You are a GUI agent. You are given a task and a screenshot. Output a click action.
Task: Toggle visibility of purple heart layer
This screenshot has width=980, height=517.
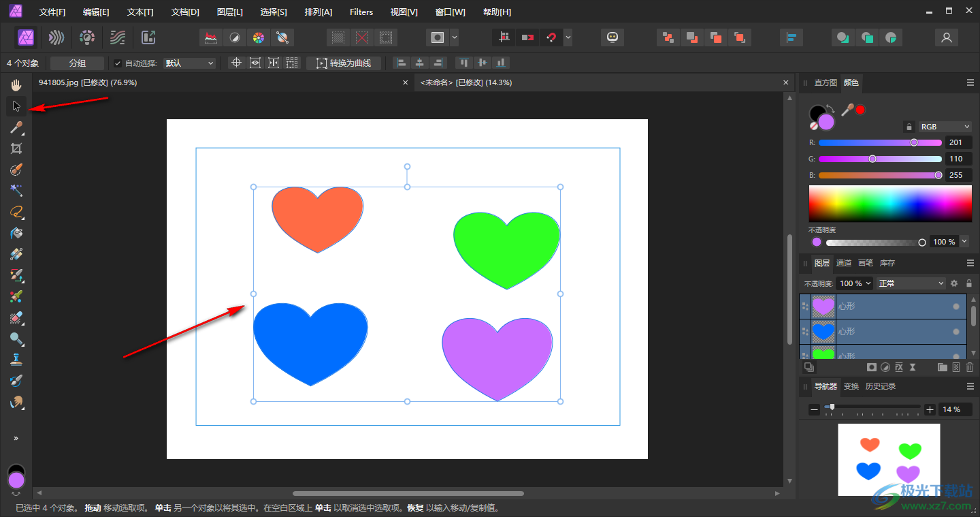click(x=956, y=307)
